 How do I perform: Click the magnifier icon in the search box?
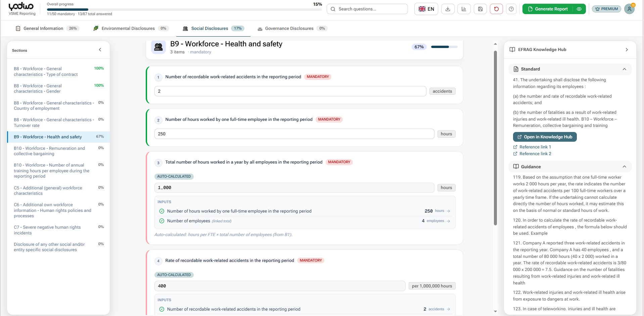pyautogui.click(x=333, y=9)
